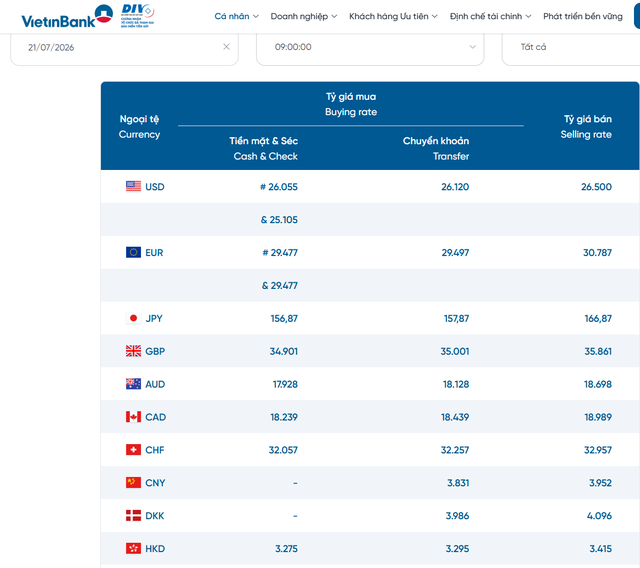
Task: Click the CAD flag icon
Action: [x=133, y=417]
